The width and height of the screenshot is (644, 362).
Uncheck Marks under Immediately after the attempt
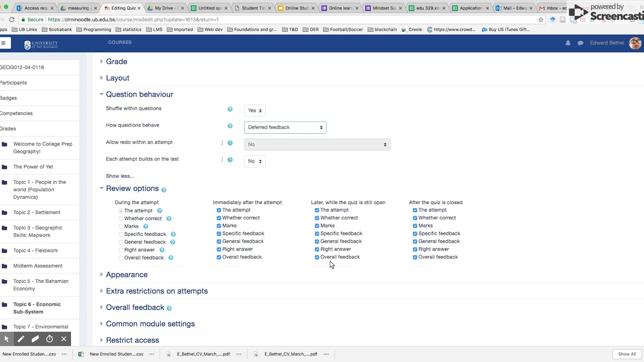point(219,226)
